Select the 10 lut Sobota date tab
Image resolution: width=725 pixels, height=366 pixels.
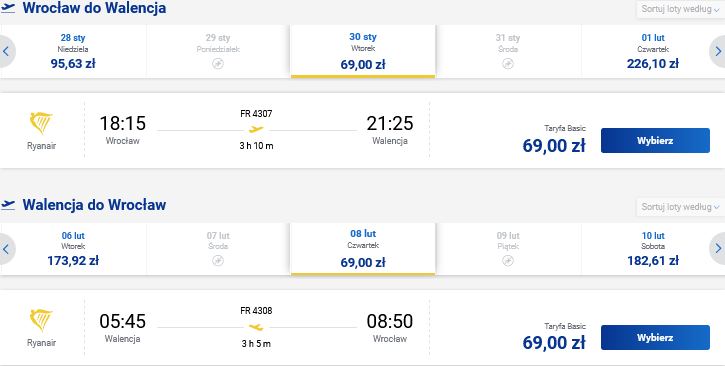click(x=652, y=249)
